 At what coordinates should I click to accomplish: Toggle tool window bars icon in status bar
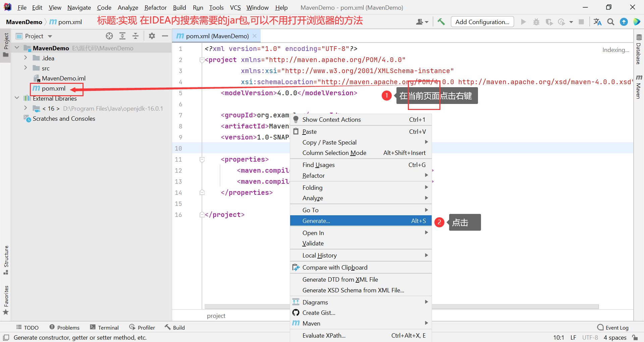click(x=6, y=337)
